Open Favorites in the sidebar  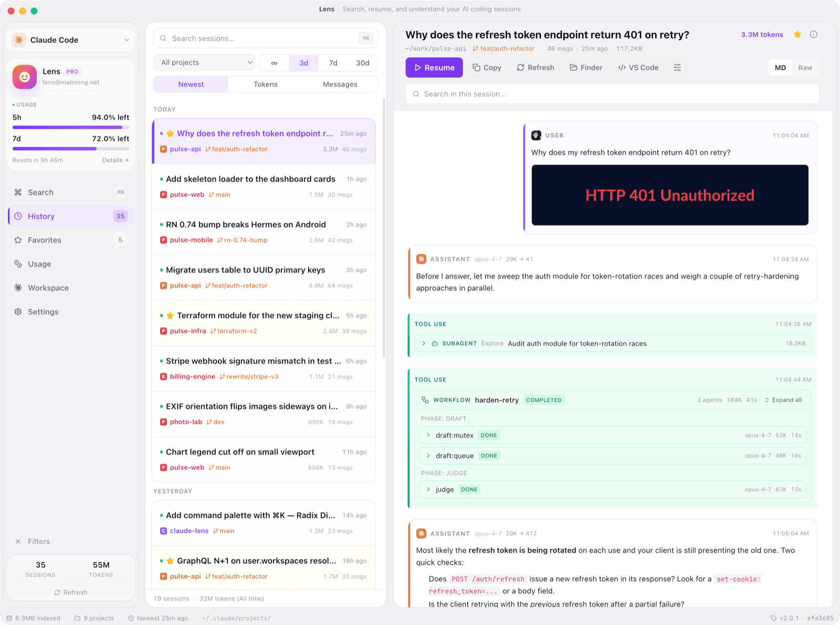[x=71, y=240]
